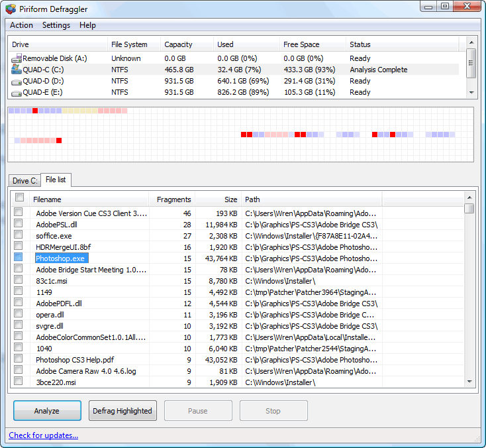Click file list scrollbar down arrow
This screenshot has width=486, height=448.
point(469,382)
